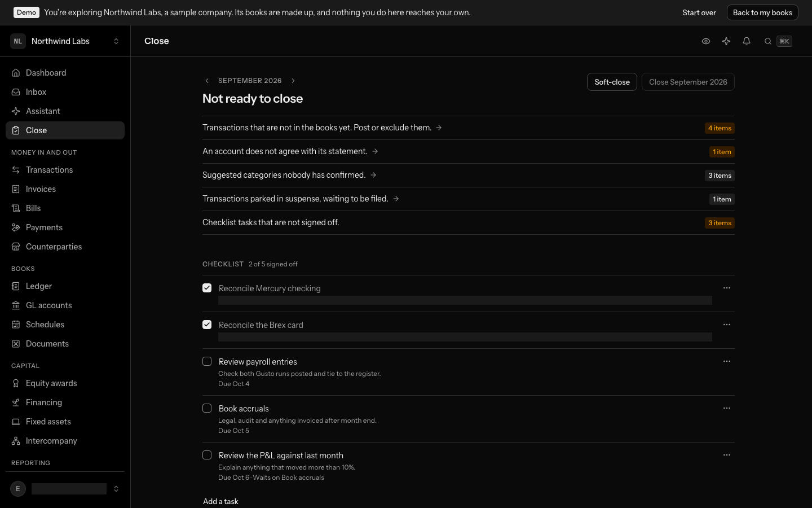The width and height of the screenshot is (812, 508).
Task: Check Review the P&L against last month
Action: coord(207,455)
